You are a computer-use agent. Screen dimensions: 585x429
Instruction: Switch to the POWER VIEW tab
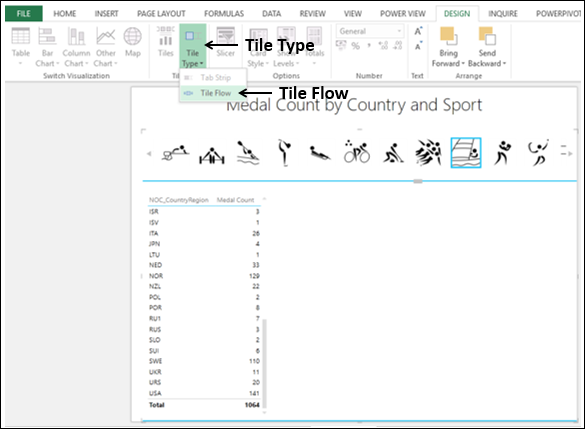(x=403, y=14)
